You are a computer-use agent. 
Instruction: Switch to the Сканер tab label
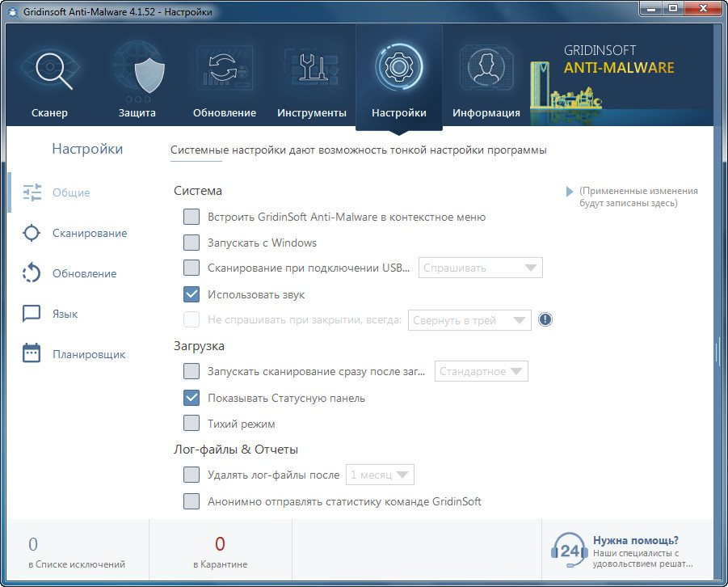49,113
